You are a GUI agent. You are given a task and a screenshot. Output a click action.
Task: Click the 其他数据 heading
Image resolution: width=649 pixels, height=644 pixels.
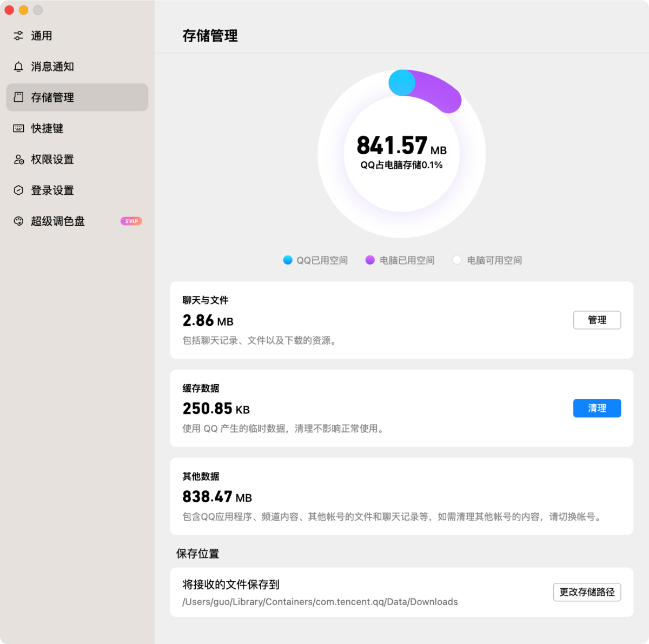[201, 477]
